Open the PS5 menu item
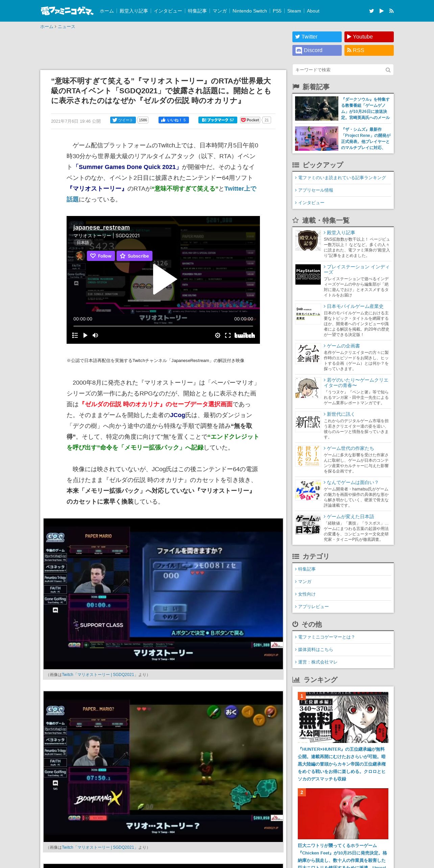The width and height of the screenshot is (434, 868). coord(277,11)
